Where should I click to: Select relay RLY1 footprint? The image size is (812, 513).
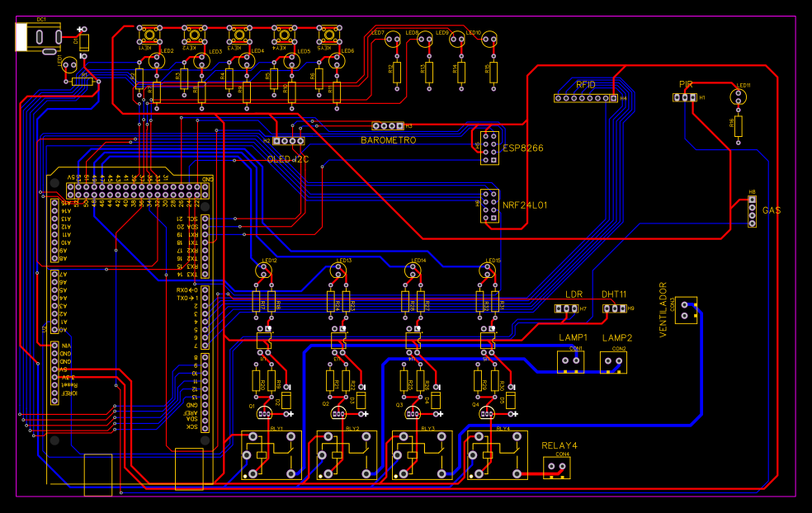click(x=270, y=454)
